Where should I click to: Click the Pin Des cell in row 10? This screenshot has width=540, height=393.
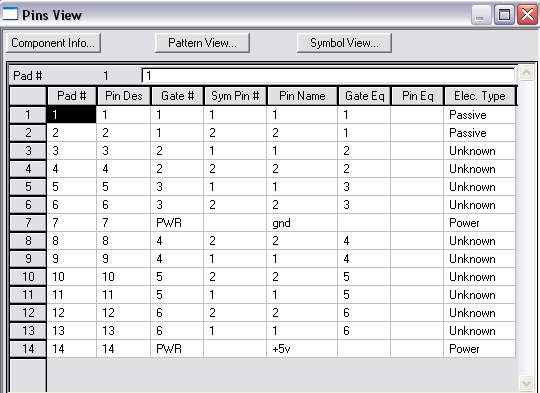coord(124,277)
